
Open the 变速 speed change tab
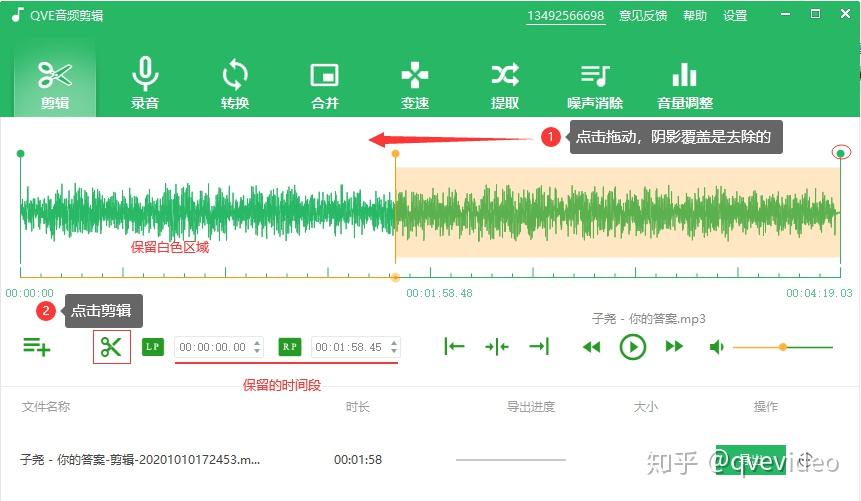coord(415,84)
